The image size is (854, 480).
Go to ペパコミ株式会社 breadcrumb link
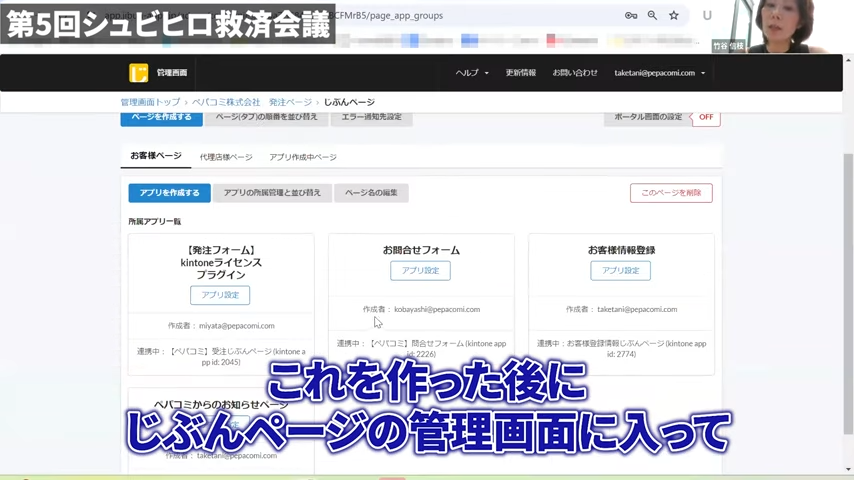pos(226,102)
